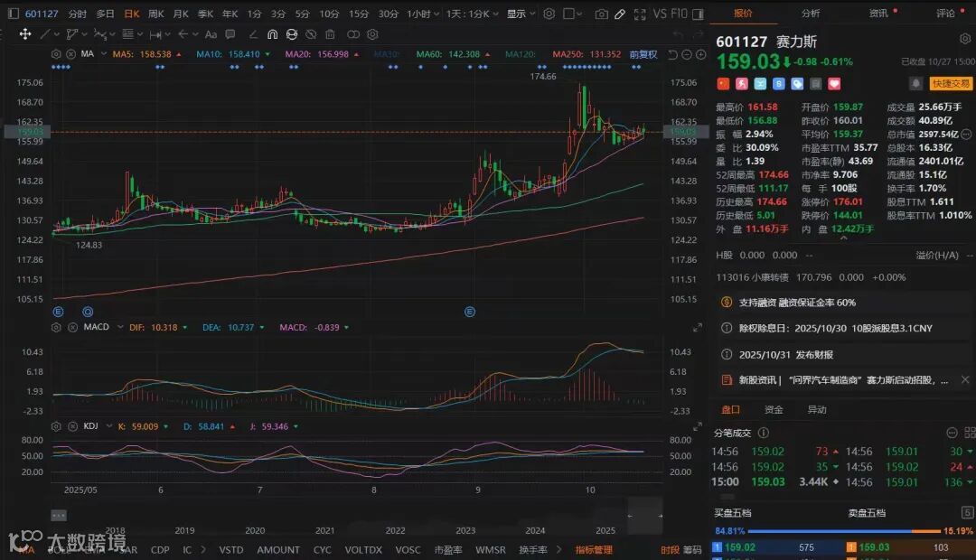Select 前复权 adjustment mode
Screen dimensions: 976x560
pos(643,54)
